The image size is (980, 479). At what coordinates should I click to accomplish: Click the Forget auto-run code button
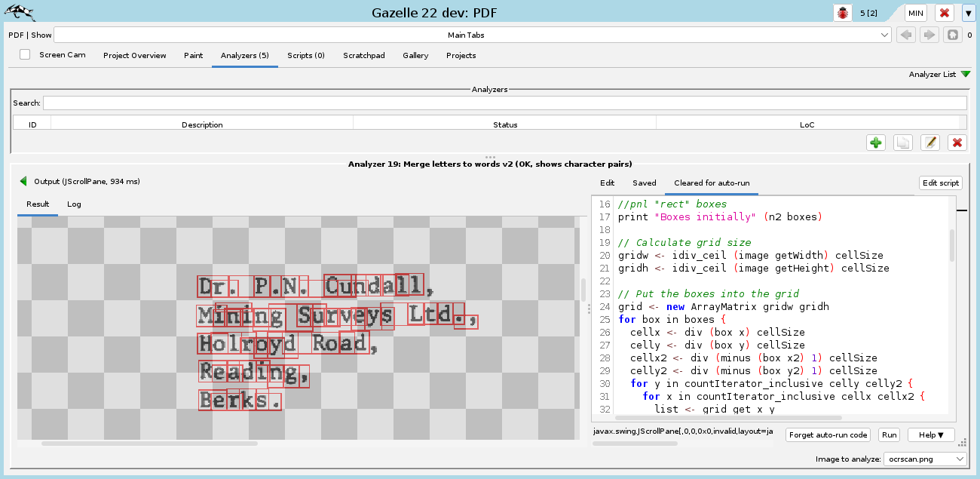pos(829,435)
